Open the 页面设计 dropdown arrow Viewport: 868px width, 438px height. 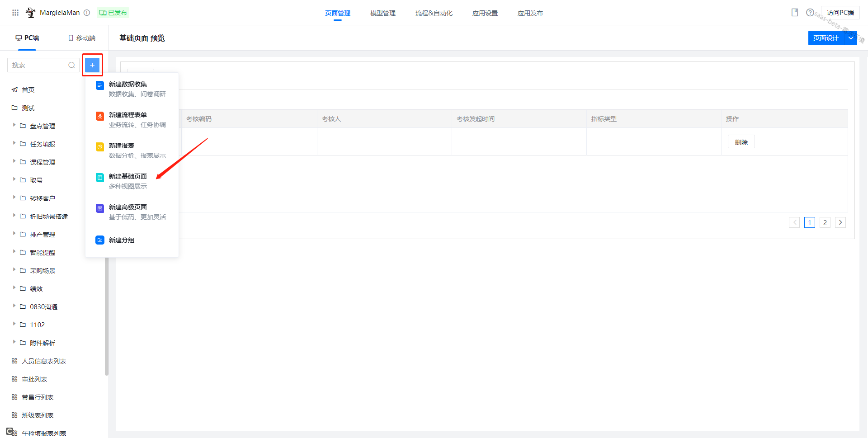851,38
